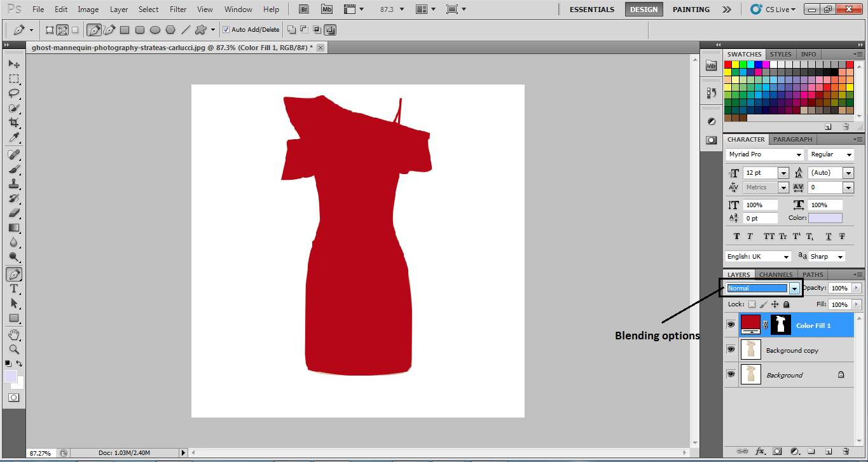The width and height of the screenshot is (868, 462).
Task: Choose the Hand tool
Action: click(x=13, y=334)
